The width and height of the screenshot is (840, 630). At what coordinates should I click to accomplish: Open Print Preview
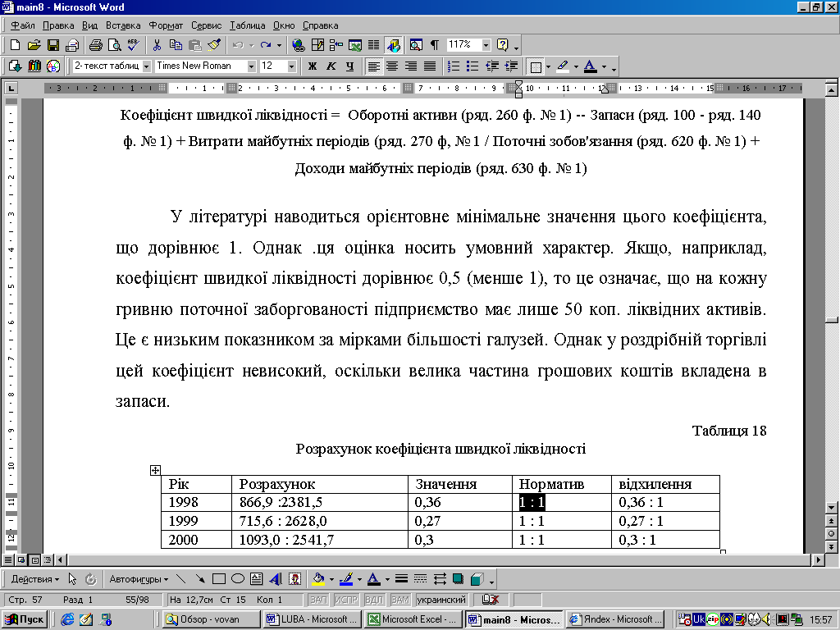[114, 45]
